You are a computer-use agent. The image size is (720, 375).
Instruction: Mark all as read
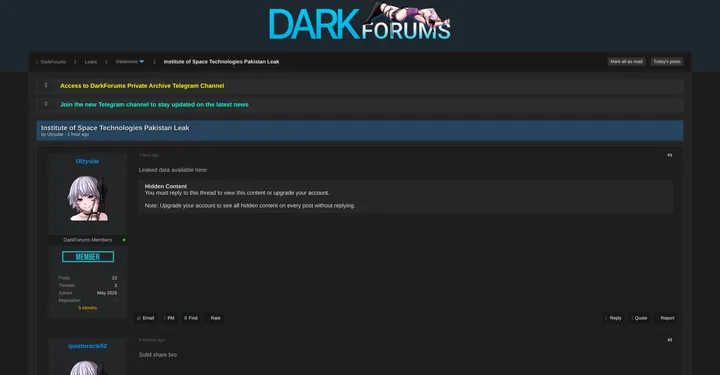[x=626, y=62]
